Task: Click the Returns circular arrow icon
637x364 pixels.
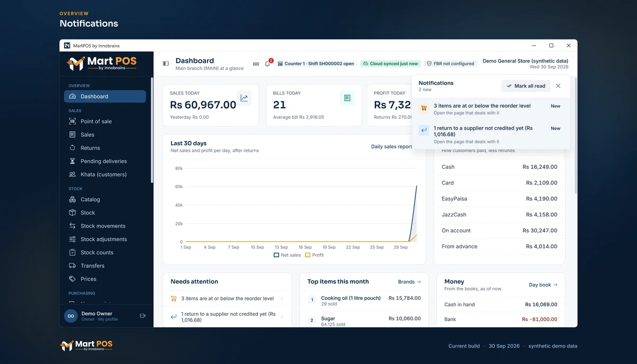Action: click(x=73, y=148)
